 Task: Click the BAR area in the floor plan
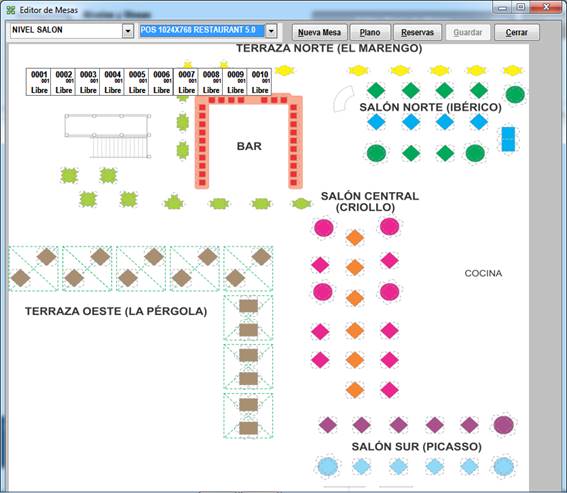pos(249,146)
